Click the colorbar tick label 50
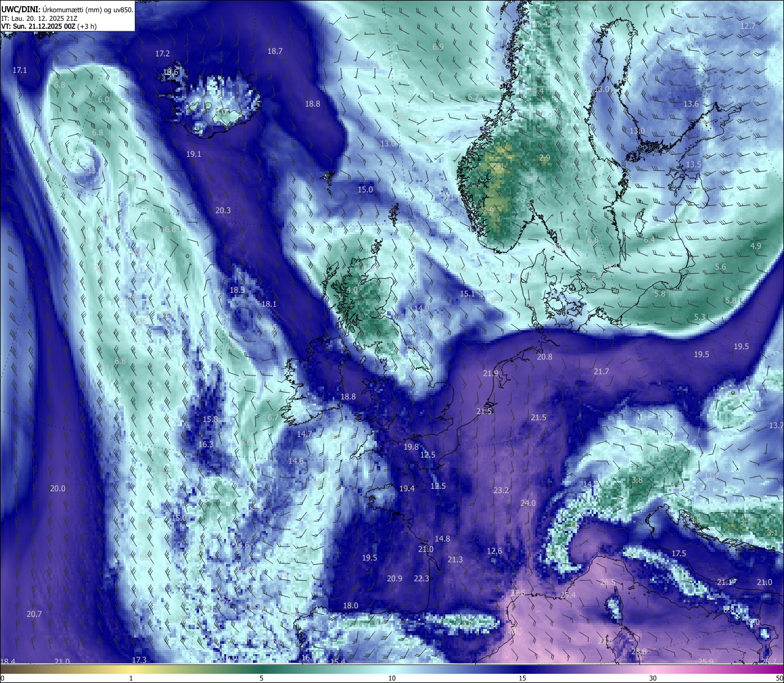 [x=779, y=679]
